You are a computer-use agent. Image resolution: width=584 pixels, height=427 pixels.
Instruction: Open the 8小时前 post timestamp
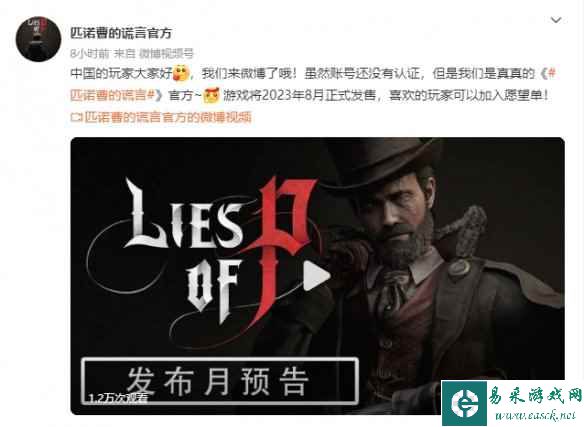pyautogui.click(x=89, y=54)
